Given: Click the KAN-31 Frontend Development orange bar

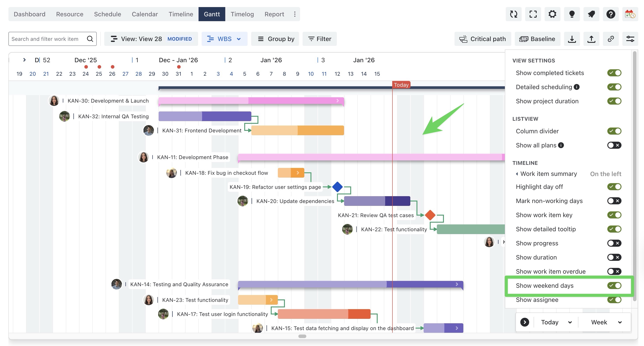Looking at the screenshot, I should pyautogui.click(x=297, y=130).
